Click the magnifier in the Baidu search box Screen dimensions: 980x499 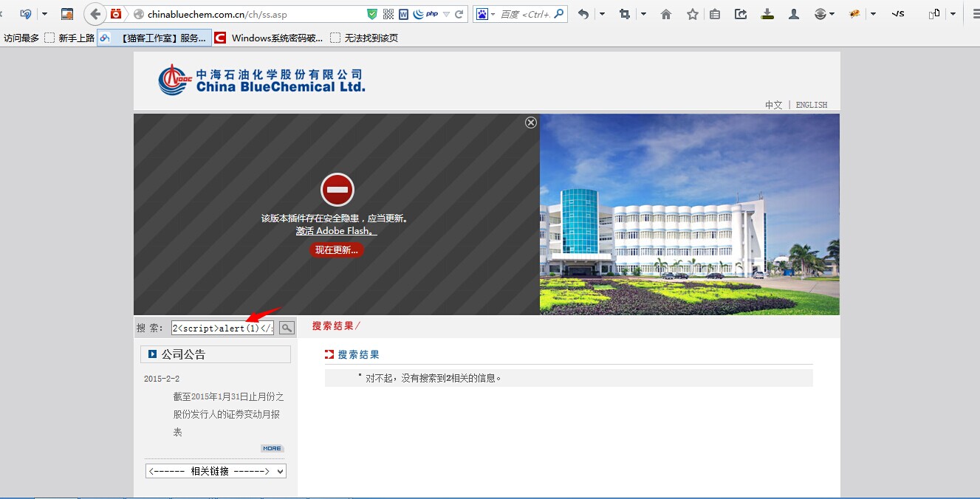(x=559, y=13)
